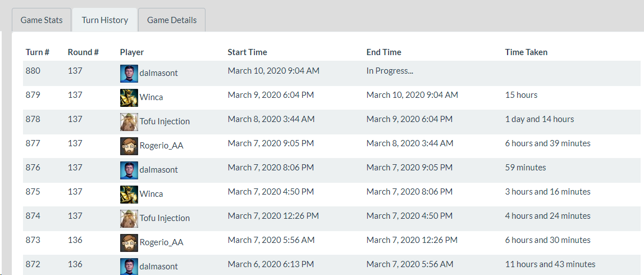
Task: Click Rogerio_AA name in turn 877
Action: (162, 146)
